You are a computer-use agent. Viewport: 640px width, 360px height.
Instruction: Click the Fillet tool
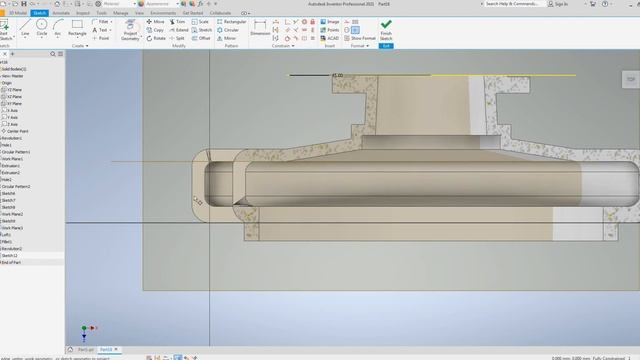(100, 22)
